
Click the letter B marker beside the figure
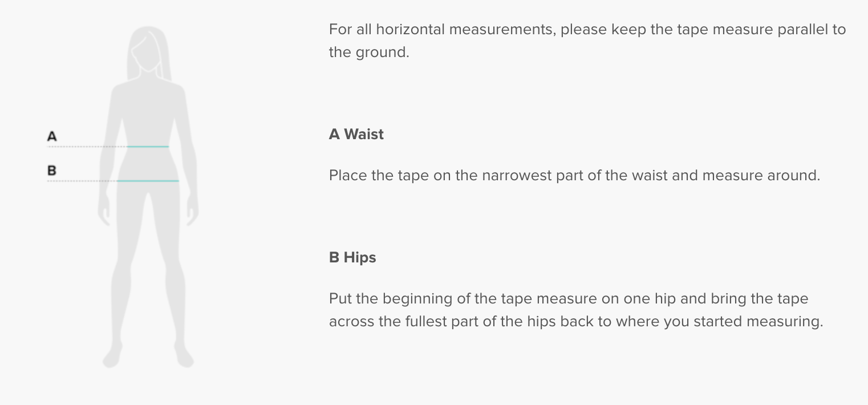click(x=52, y=170)
